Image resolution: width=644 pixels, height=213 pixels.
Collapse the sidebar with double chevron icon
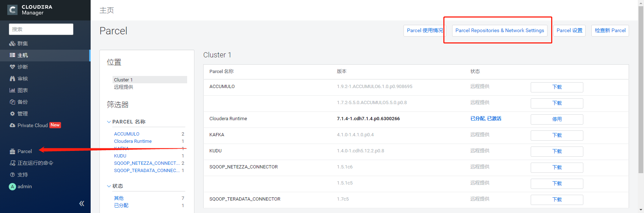[82, 204]
